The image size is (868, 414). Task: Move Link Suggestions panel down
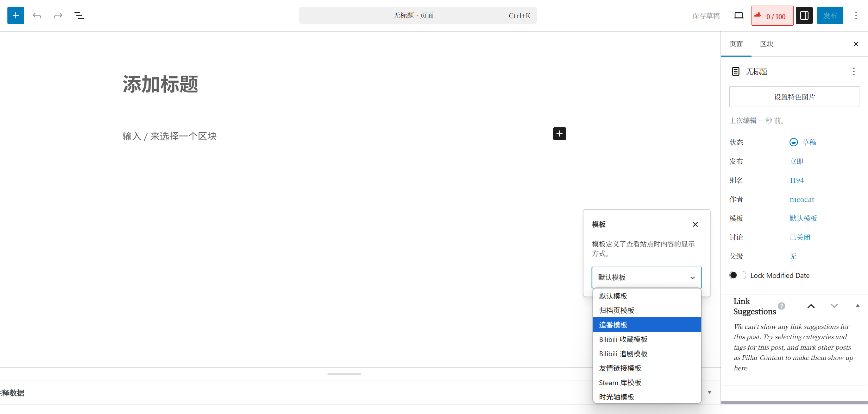(x=834, y=306)
